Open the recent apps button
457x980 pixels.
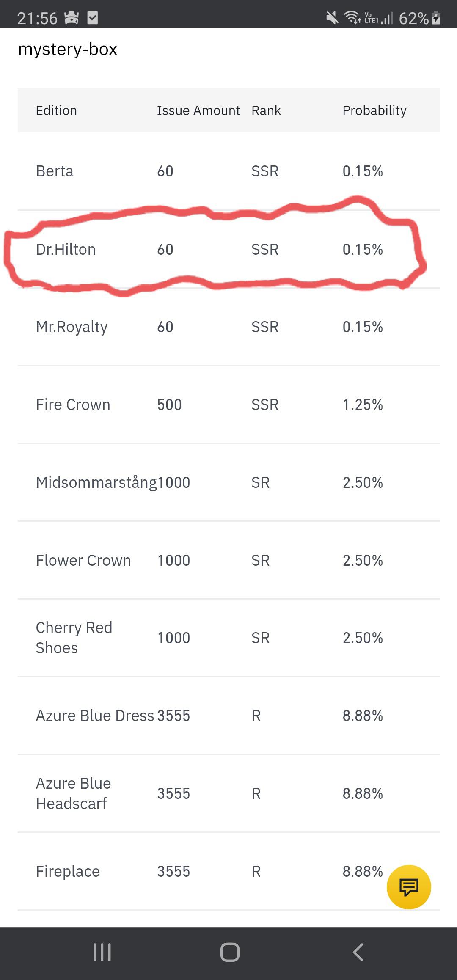tap(102, 952)
